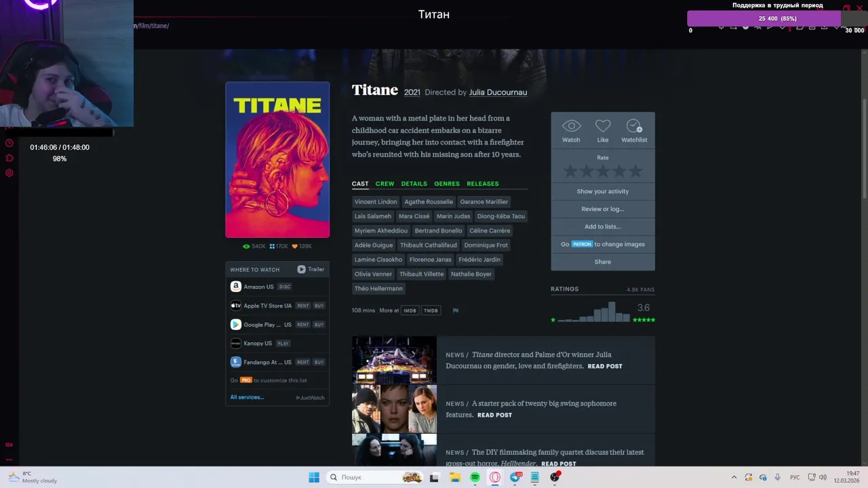868x488 pixels.
Task: Mark Titane as watched with eye icon
Action: click(x=571, y=126)
